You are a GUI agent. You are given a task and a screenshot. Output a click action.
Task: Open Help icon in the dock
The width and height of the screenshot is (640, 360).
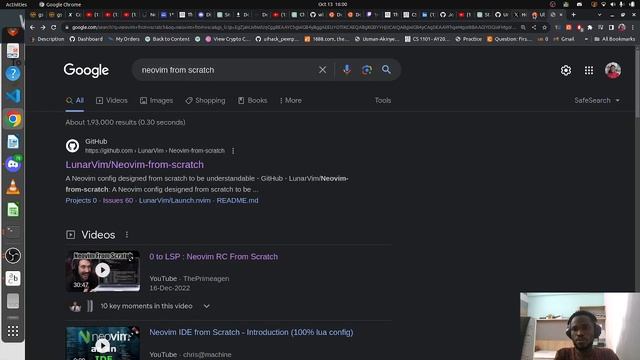13,73
